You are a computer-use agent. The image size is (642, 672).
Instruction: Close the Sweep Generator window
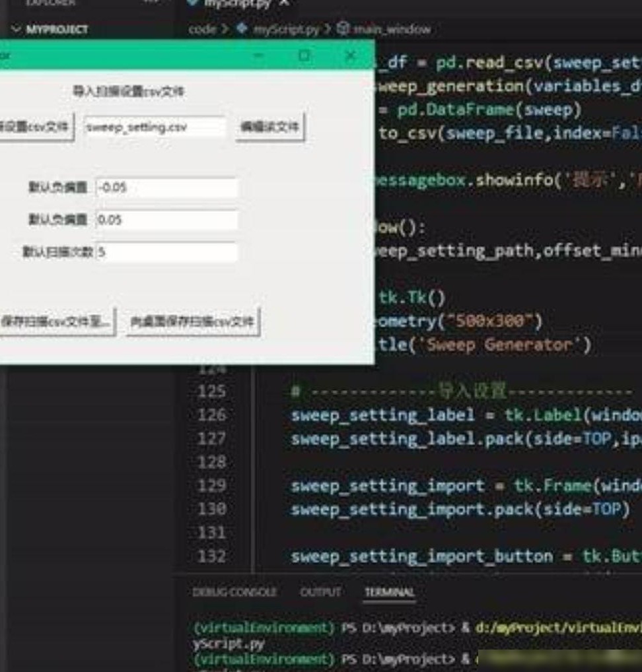pos(351,55)
